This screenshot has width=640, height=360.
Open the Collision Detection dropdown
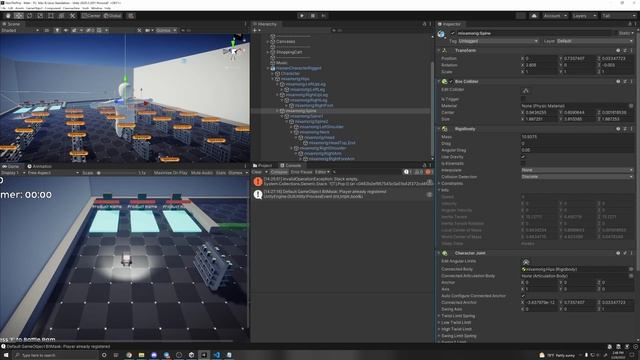[x=577, y=177]
